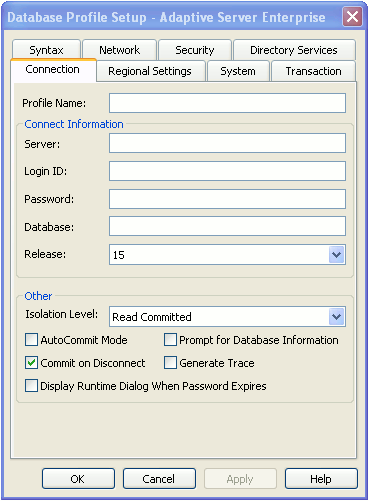Expand the Release dropdown arrow
Screen dimensions: 369x501
tap(337, 255)
